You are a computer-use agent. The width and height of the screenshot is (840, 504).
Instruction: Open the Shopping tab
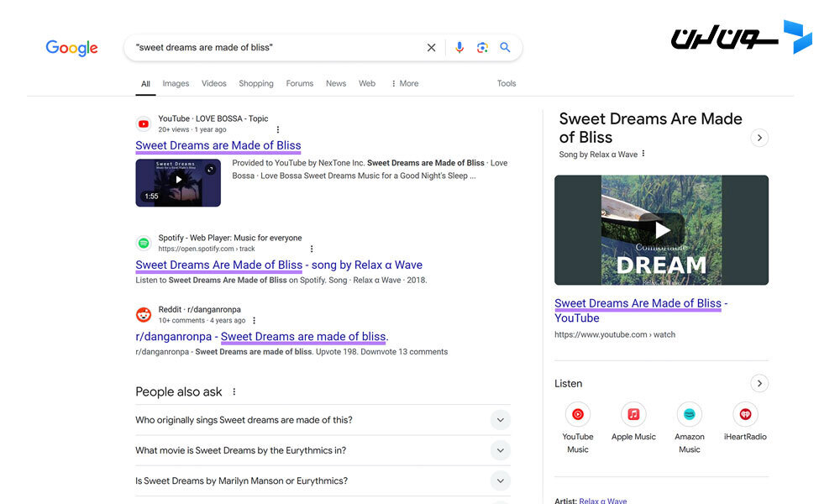pyautogui.click(x=256, y=83)
